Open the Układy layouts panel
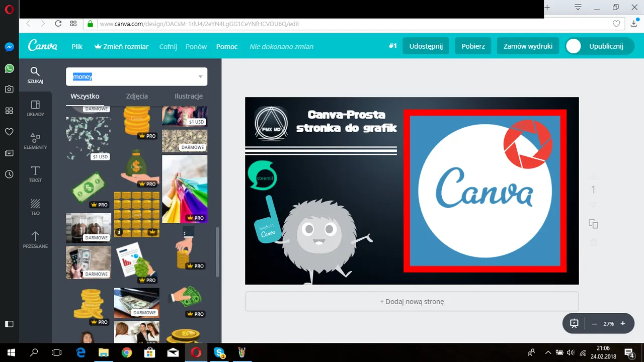This screenshot has height=362, width=644. pyautogui.click(x=35, y=108)
